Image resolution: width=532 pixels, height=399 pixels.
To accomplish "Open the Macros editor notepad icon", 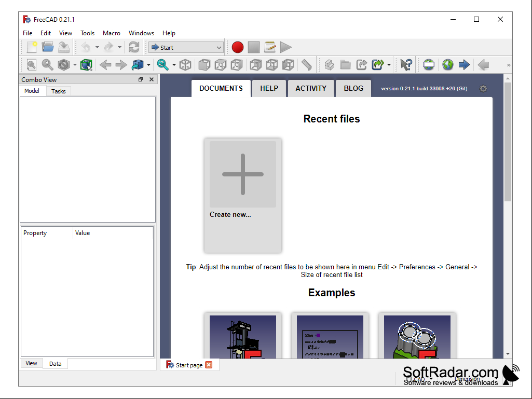I will point(270,47).
